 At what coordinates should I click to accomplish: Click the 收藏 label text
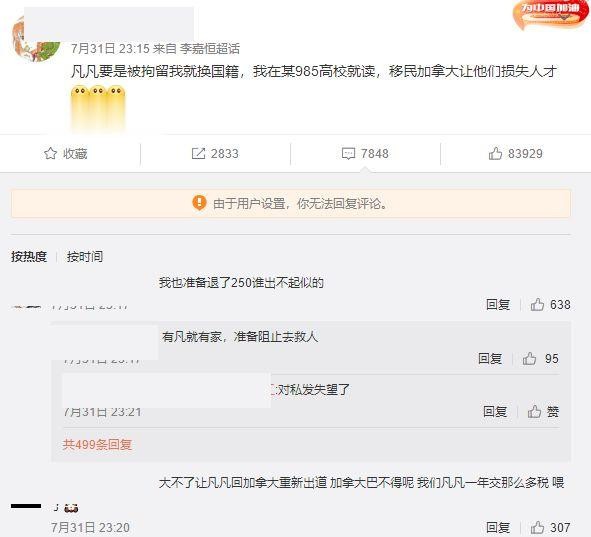point(75,153)
